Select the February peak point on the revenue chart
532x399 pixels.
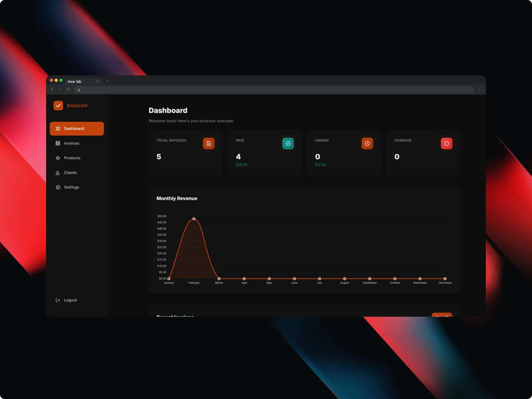tap(194, 219)
